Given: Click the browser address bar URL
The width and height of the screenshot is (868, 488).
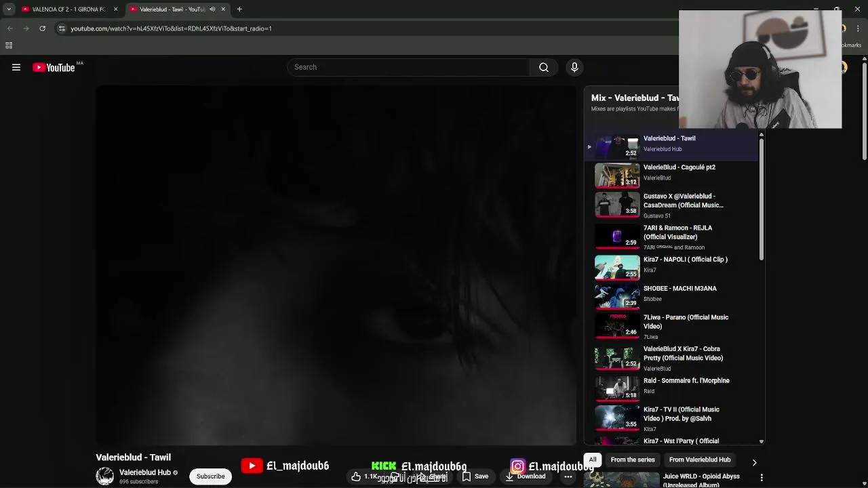Looking at the screenshot, I should point(171,28).
